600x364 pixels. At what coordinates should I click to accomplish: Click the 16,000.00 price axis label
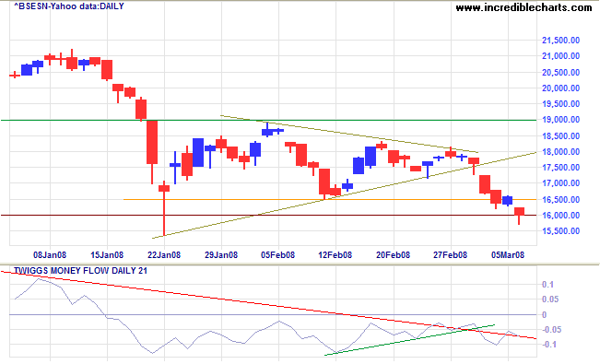(560, 216)
